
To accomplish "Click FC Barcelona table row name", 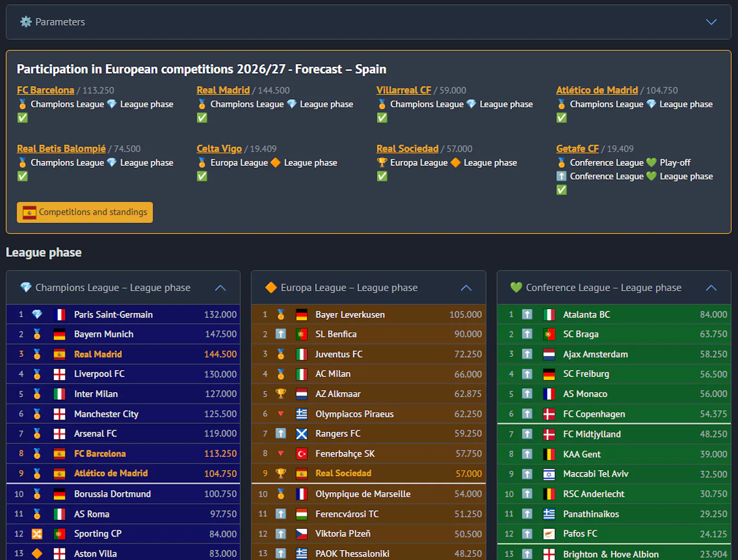I will click(x=100, y=454).
